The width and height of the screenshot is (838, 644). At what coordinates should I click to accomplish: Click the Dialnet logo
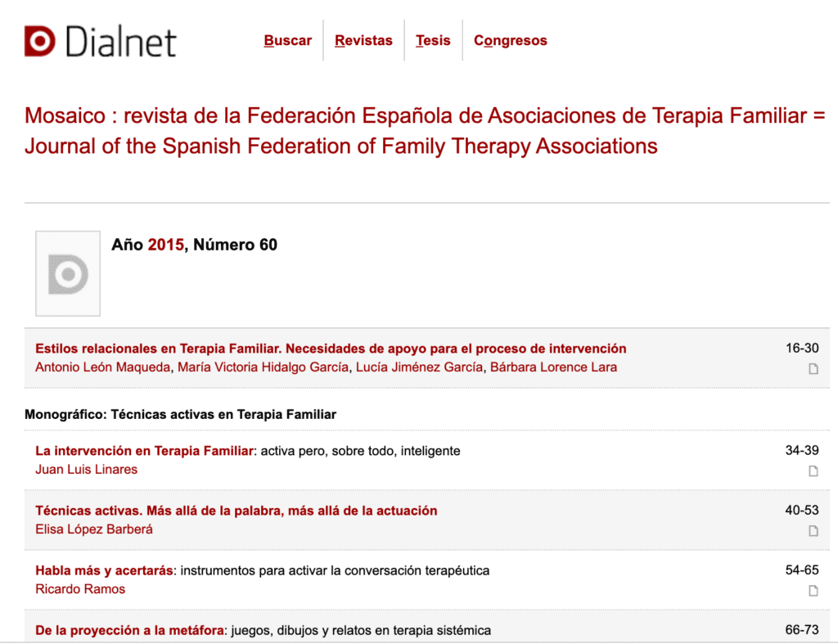point(100,41)
